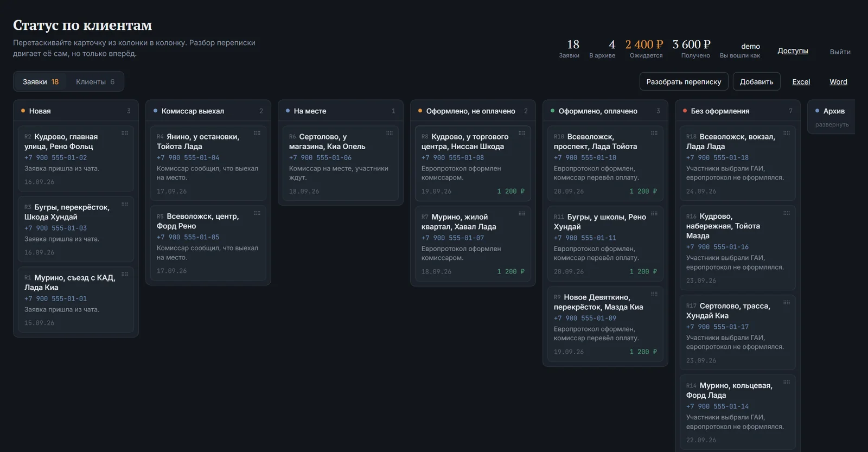868x452 pixels.
Task: Open the Доступы link
Action: click(x=793, y=50)
